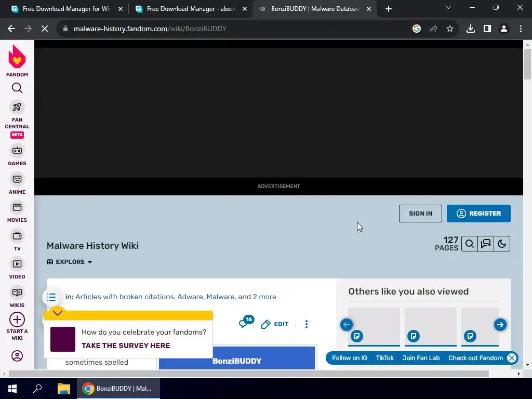Collapse the survey popup chevron
Image resolution: width=532 pixels, height=399 pixels.
(x=58, y=313)
